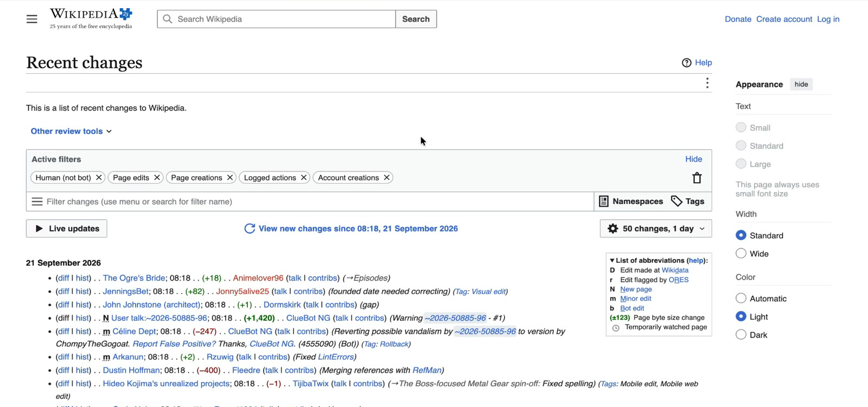Click the question-mark Help icon
Viewport: 868px width, 407px height.
click(686, 62)
